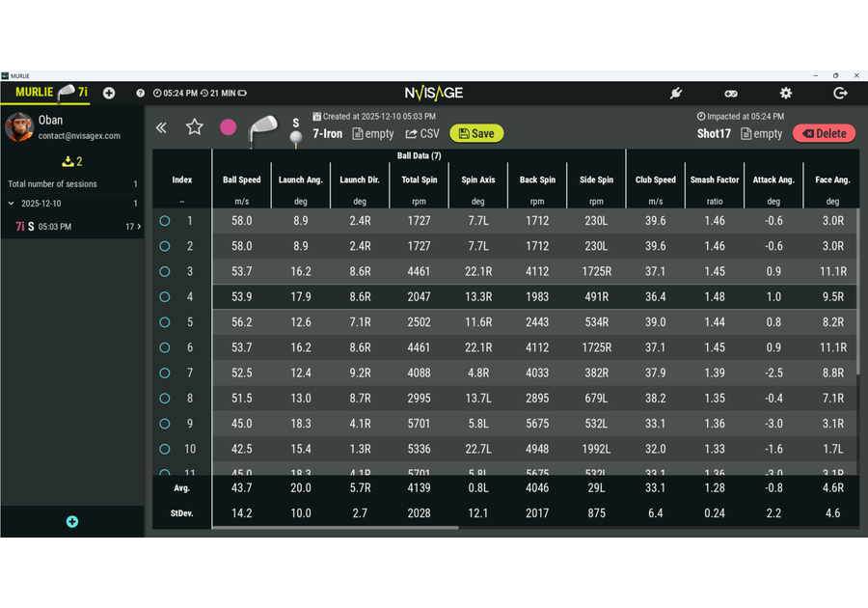Click contact@nvisagex.com email text
The height and width of the screenshot is (608, 868).
point(79,136)
